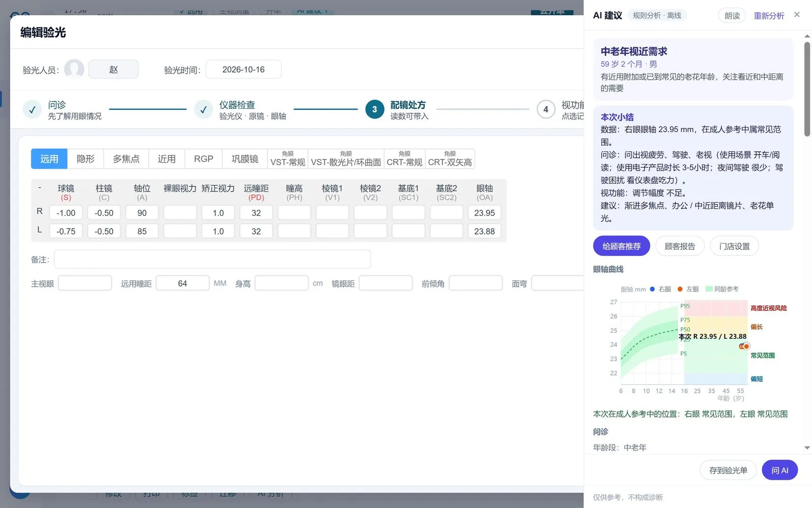812x508 pixels.
Task: Click the 规则分析 · 离线 badge
Action: (x=657, y=15)
